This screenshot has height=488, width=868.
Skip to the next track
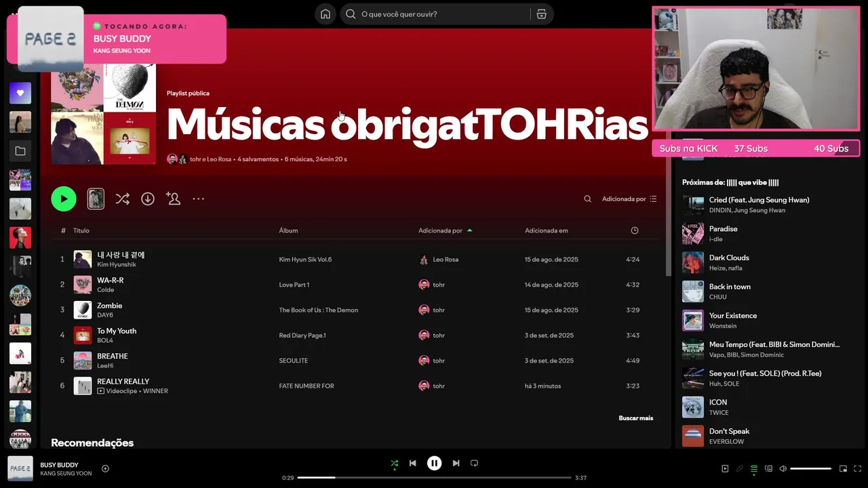(456, 464)
